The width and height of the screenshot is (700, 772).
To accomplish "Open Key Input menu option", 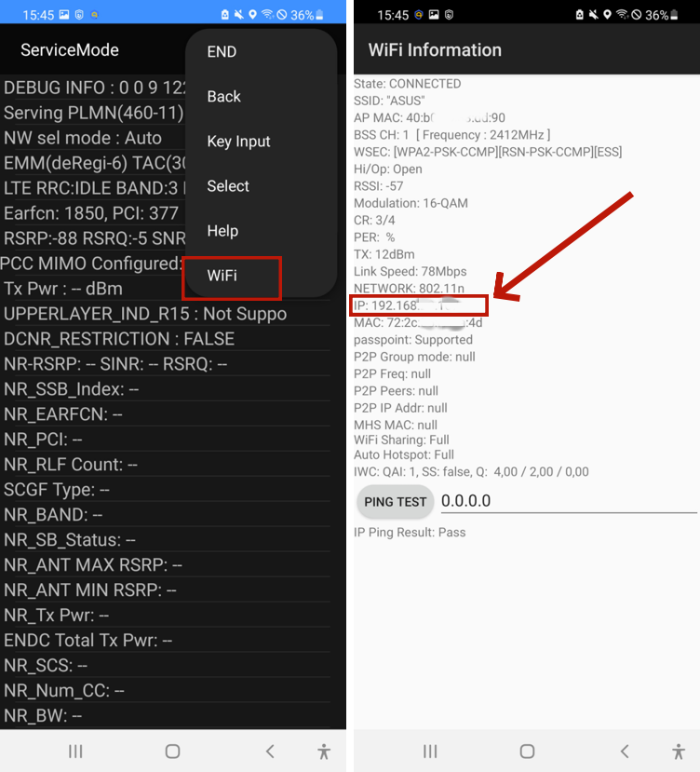I will [238, 142].
